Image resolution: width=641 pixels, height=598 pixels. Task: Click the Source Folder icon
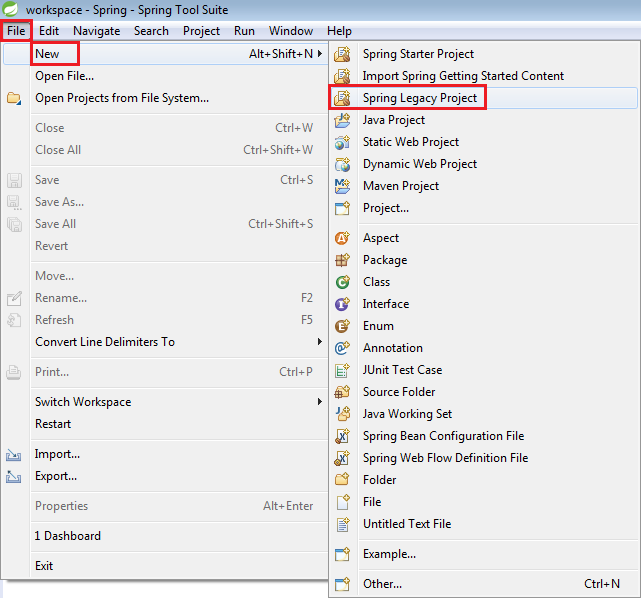342,392
